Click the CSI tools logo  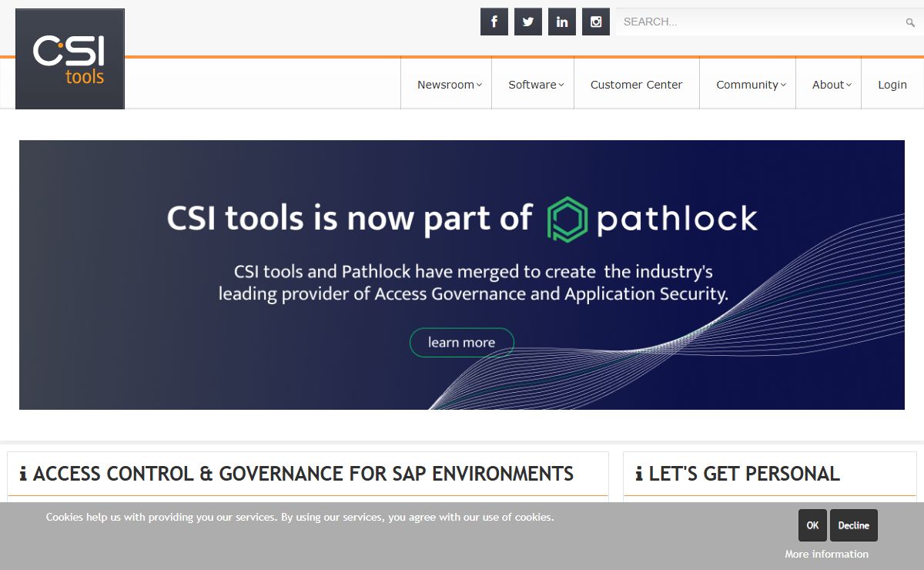click(x=70, y=59)
